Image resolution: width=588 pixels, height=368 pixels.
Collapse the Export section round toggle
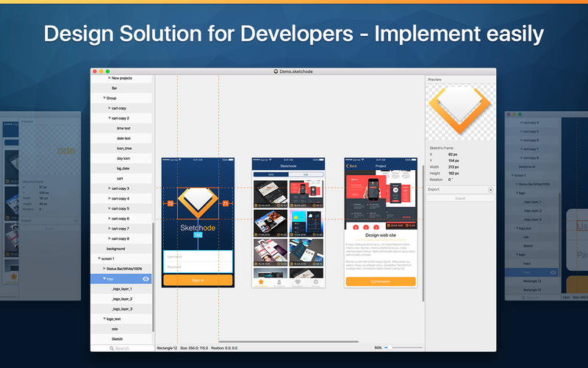pos(491,189)
